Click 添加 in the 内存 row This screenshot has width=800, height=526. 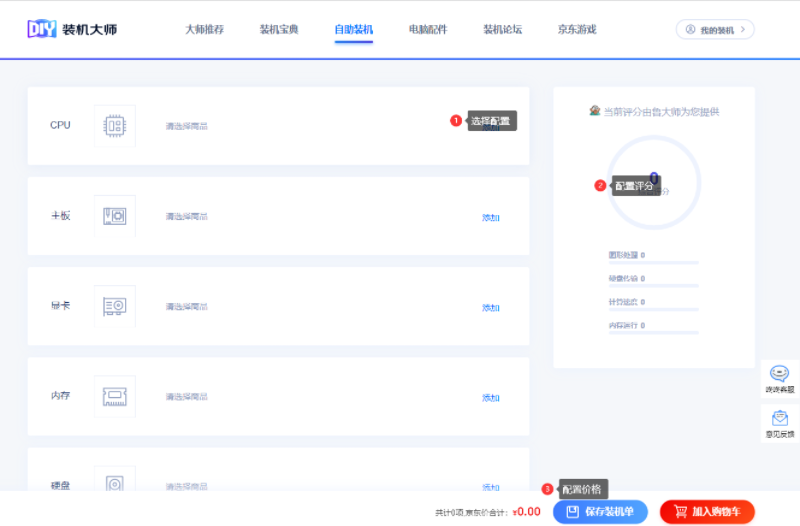coord(490,398)
